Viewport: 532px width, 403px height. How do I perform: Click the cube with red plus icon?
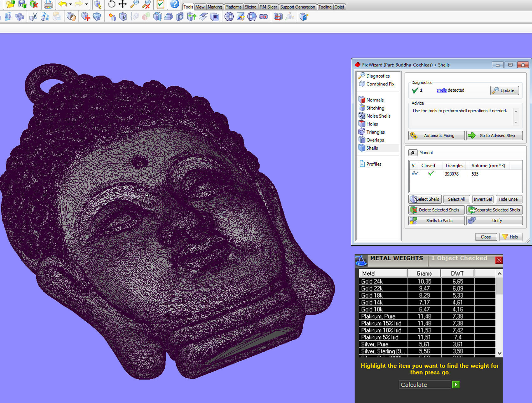pos(85,17)
